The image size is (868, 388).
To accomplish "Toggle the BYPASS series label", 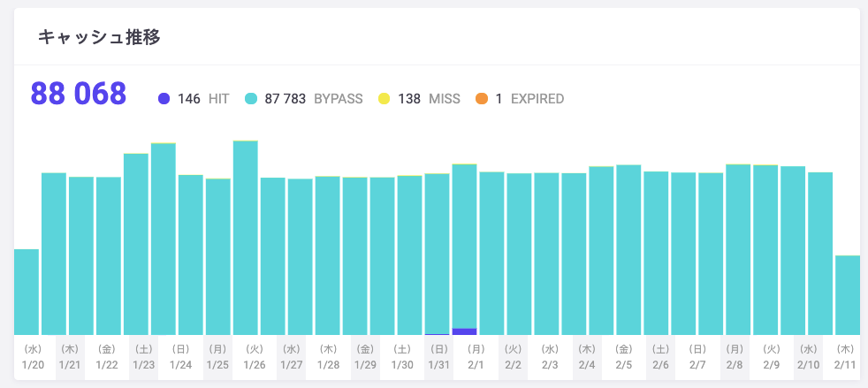I will pyautogui.click(x=338, y=99).
